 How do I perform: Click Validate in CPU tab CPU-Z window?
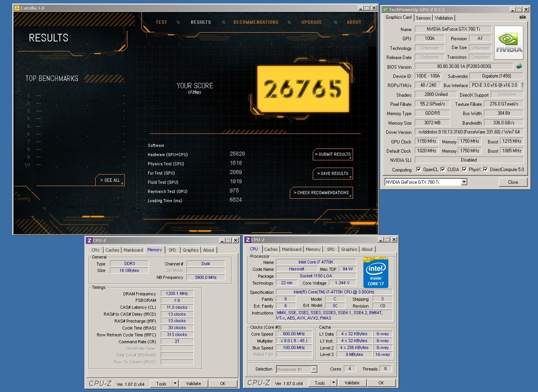point(352,383)
